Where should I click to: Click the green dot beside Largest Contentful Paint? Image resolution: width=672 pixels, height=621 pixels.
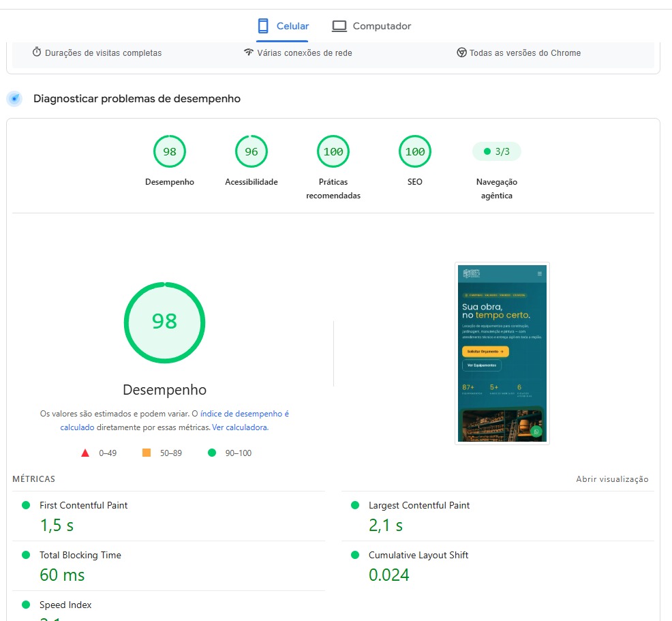click(355, 505)
